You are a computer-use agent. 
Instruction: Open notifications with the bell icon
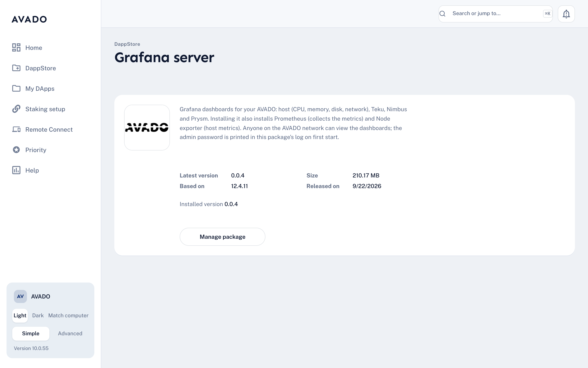[566, 14]
